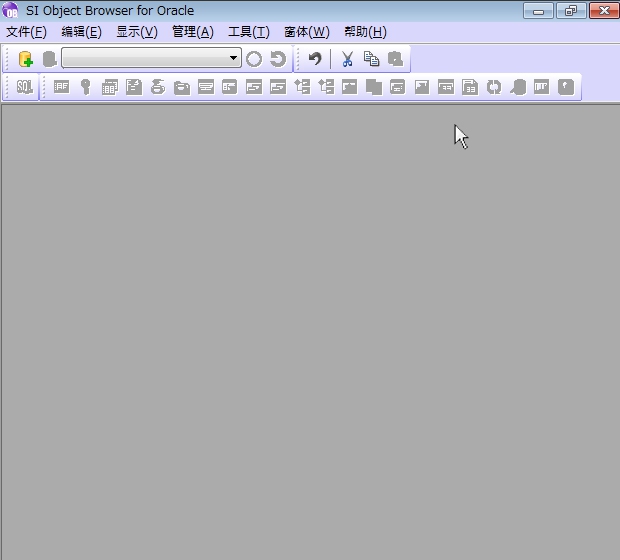Screen dimensions: 620x560
Task: Minimize the SI Object Browser window
Action: pos(538,11)
